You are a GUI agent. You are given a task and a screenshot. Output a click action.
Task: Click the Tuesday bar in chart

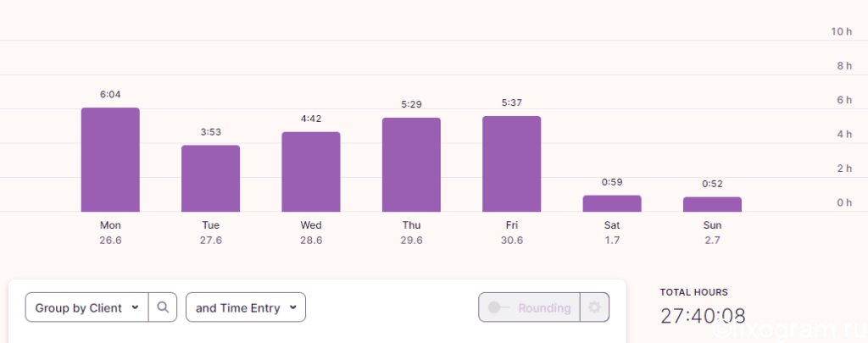pyautogui.click(x=210, y=179)
